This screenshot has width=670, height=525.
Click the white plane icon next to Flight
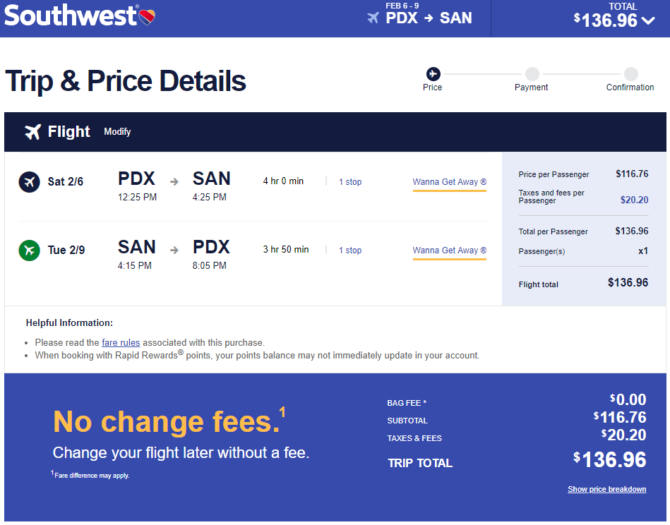(32, 132)
